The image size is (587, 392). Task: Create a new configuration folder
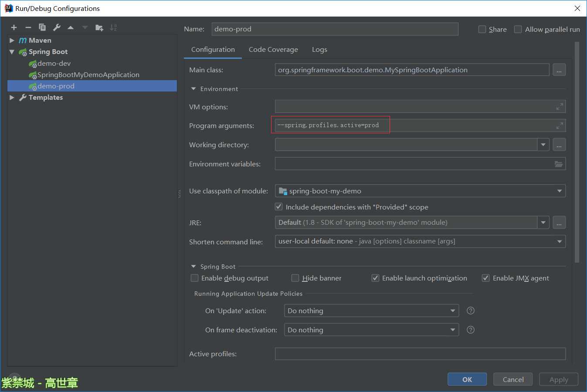pos(99,27)
